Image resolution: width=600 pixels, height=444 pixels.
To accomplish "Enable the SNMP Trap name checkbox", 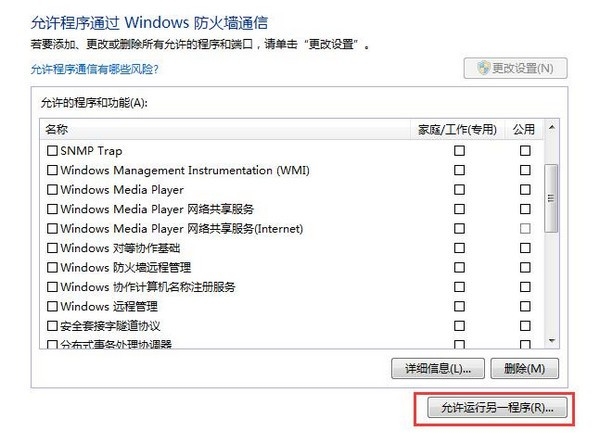I will point(53,150).
